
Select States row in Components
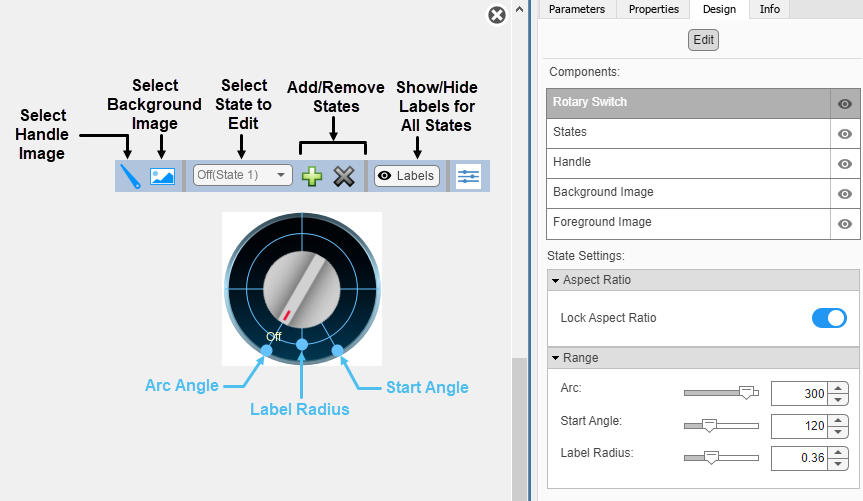(689, 133)
